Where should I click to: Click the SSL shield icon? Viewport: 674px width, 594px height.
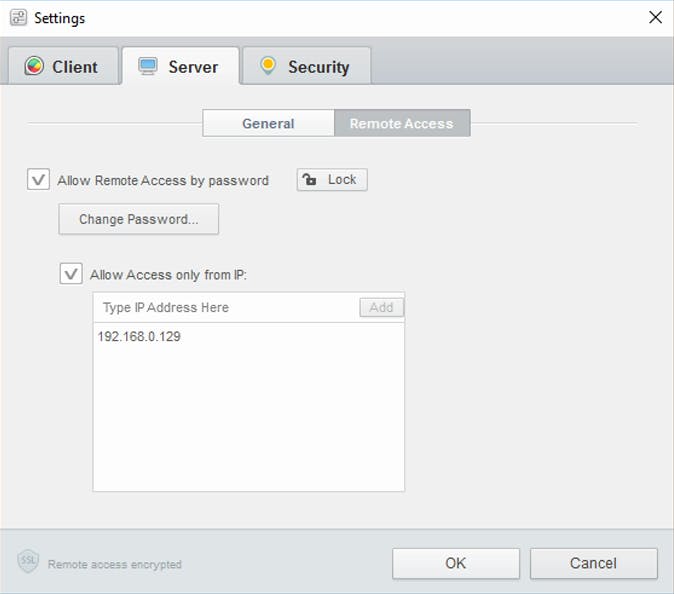[28, 562]
